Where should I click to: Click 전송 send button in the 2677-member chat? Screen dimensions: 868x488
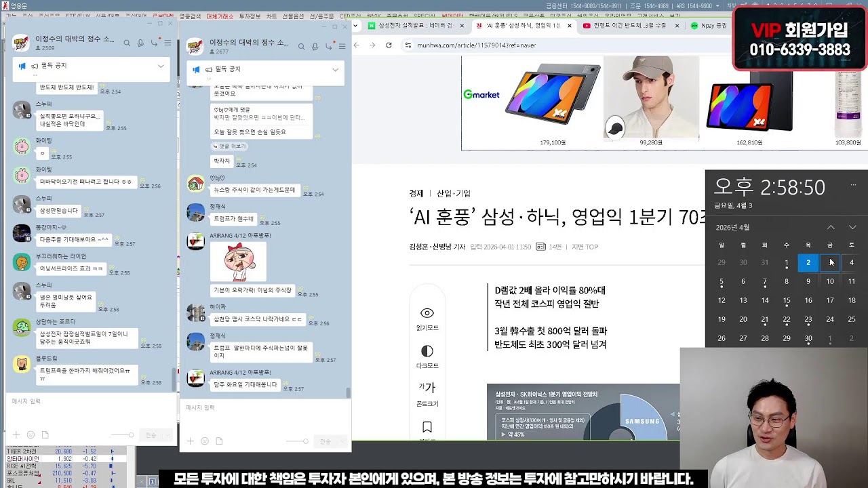[x=325, y=441]
